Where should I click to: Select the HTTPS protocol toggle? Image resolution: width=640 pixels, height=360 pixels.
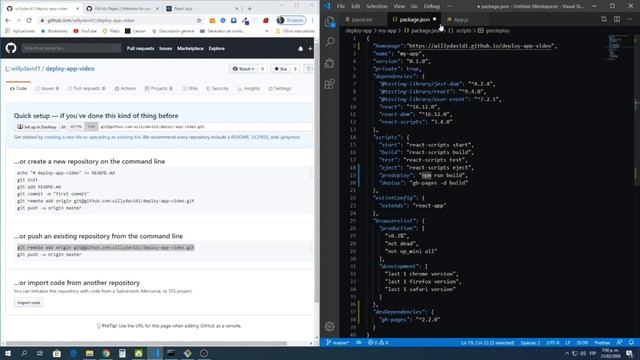click(76, 127)
